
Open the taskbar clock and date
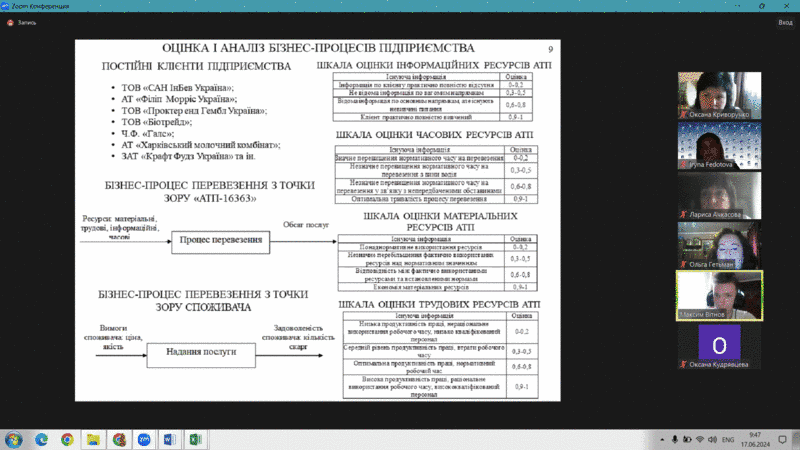click(x=757, y=439)
